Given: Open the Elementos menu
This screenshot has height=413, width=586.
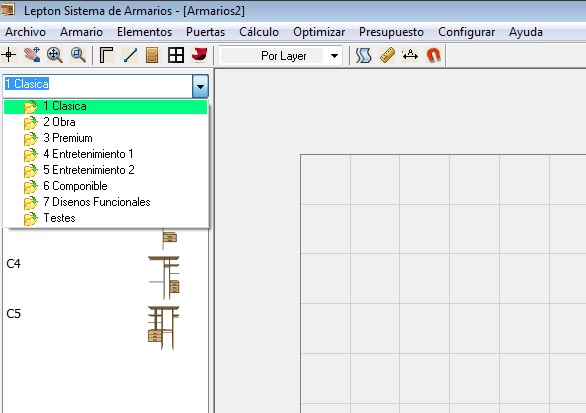Looking at the screenshot, I should tap(144, 32).
